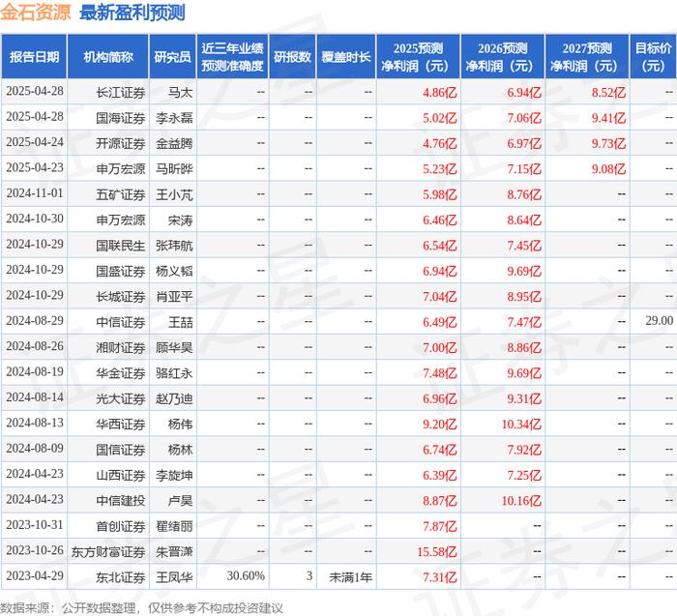Click report date 2025-04-24
This screenshot has height=616, width=677.
35,142
